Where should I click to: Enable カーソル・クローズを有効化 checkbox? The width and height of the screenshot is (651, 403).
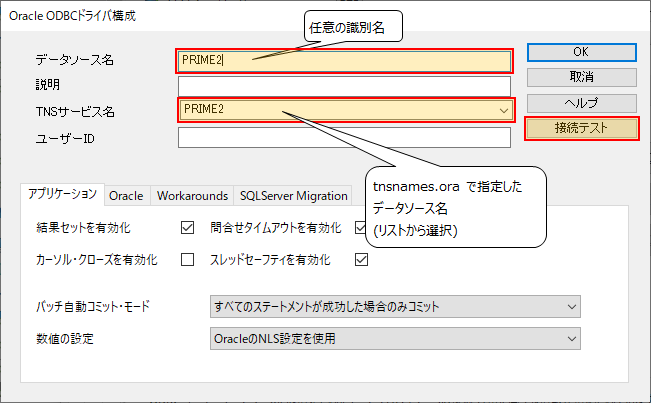pyautogui.click(x=187, y=259)
